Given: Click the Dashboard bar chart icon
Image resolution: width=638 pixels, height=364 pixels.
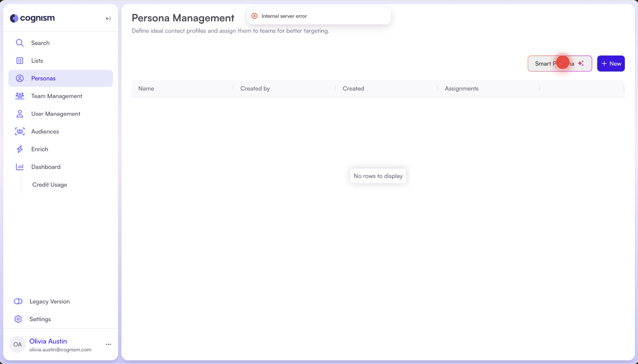Looking at the screenshot, I should pyautogui.click(x=20, y=167).
